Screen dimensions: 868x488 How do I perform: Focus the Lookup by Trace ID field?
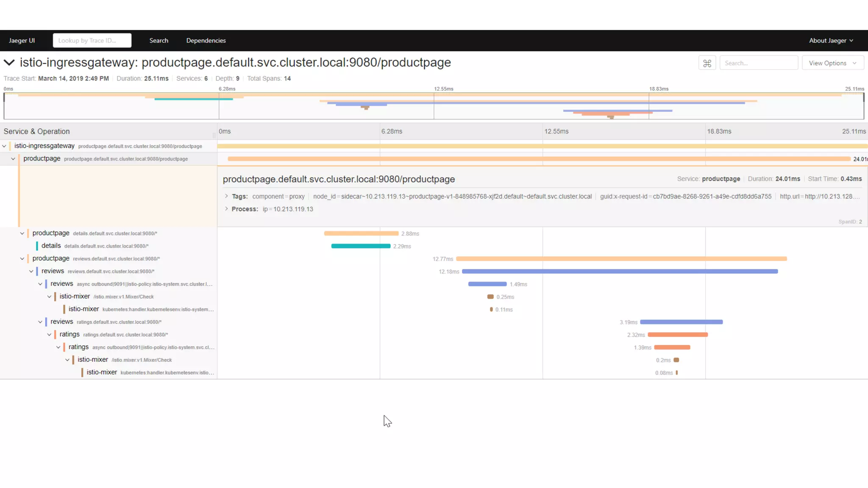(92, 41)
